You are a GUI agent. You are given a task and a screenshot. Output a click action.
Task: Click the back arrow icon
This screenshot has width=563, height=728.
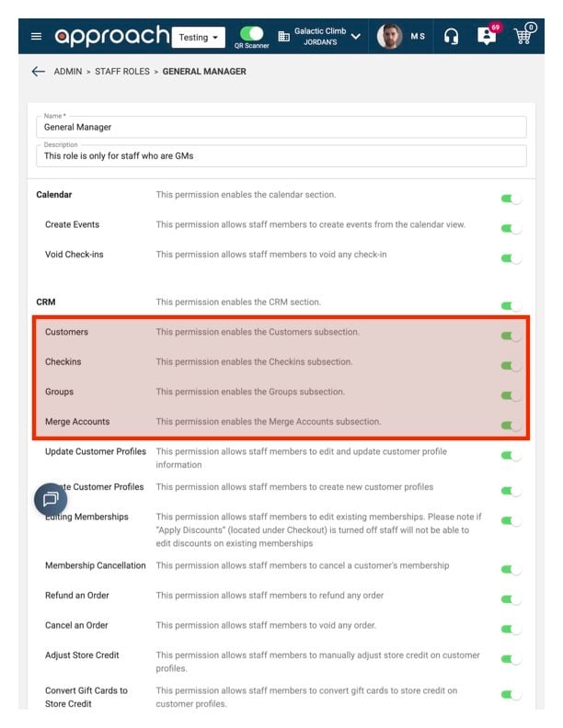point(38,72)
